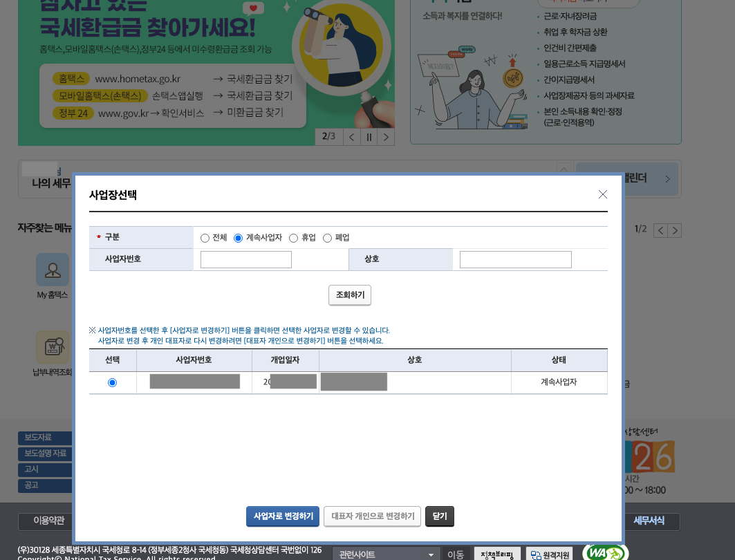This screenshot has width=735, height=560.
Task: Select the 전체 radio option
Action: (205, 238)
